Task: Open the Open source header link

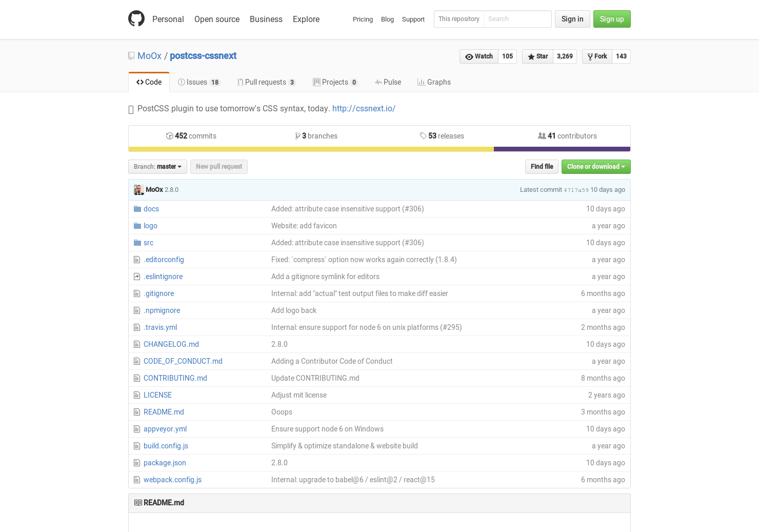Action: 217,19
